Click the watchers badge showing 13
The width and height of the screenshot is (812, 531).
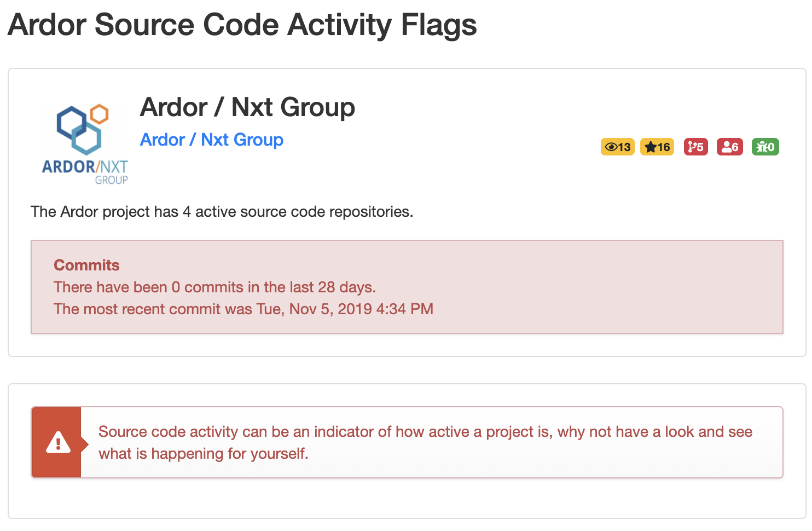tap(617, 147)
